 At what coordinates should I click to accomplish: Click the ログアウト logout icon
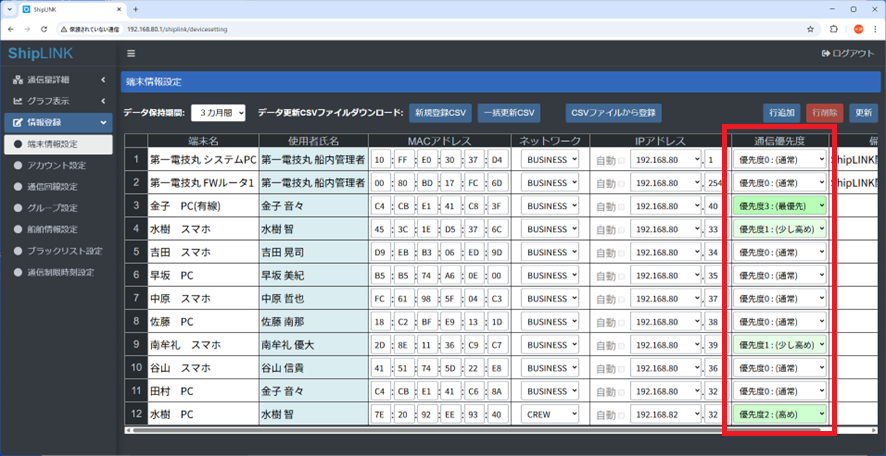[x=826, y=53]
